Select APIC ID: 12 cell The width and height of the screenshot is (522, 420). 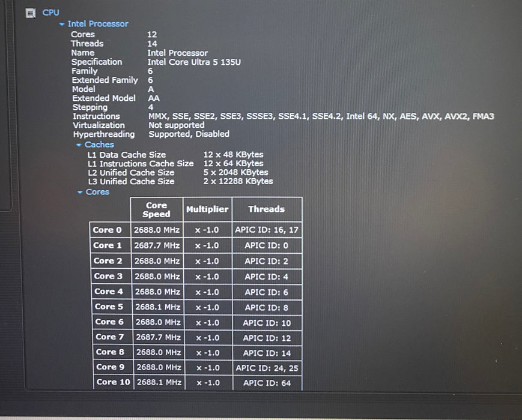click(267, 338)
